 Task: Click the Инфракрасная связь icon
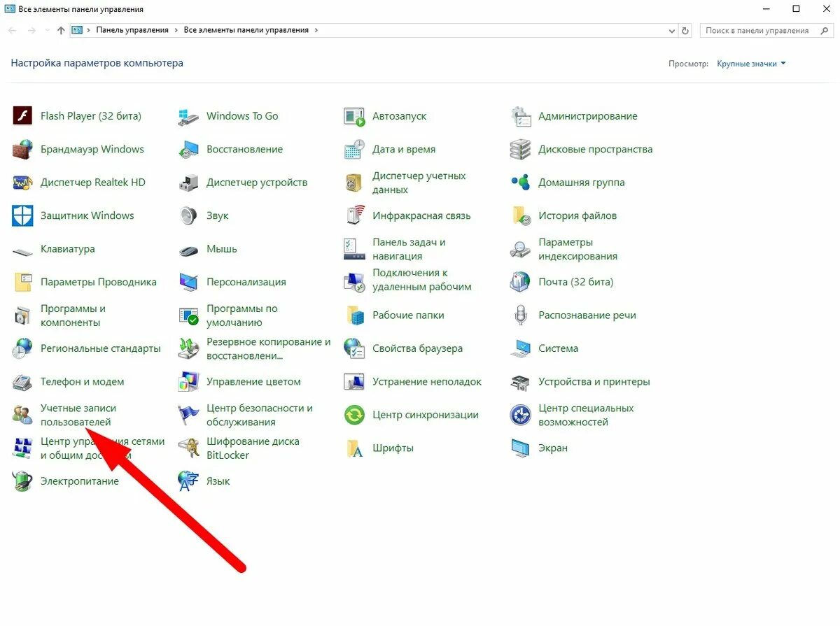tap(354, 215)
